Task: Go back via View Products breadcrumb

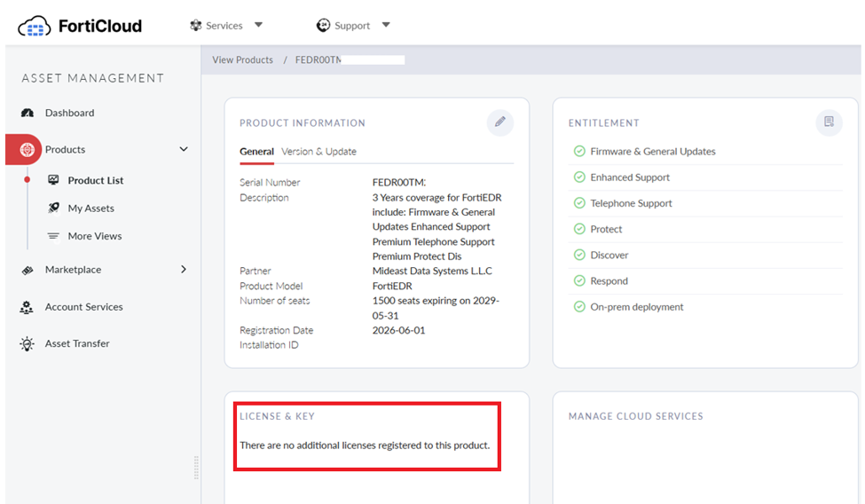Action: [x=243, y=59]
